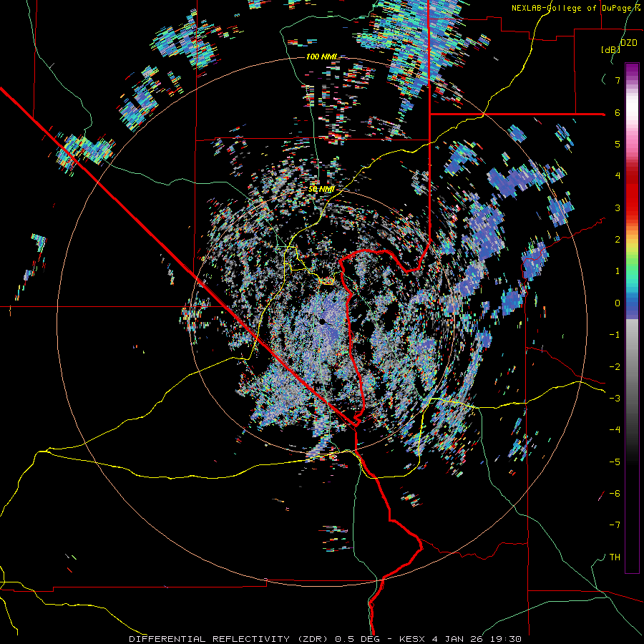This screenshot has width=644, height=644.
Task: Click the 4 JAN 26 19:30 timestamp
Action: click(477, 639)
